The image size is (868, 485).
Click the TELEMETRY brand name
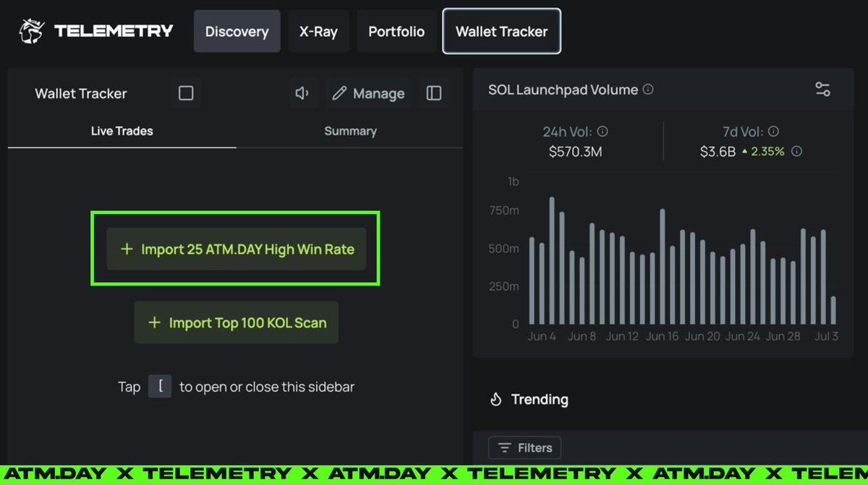(x=114, y=31)
